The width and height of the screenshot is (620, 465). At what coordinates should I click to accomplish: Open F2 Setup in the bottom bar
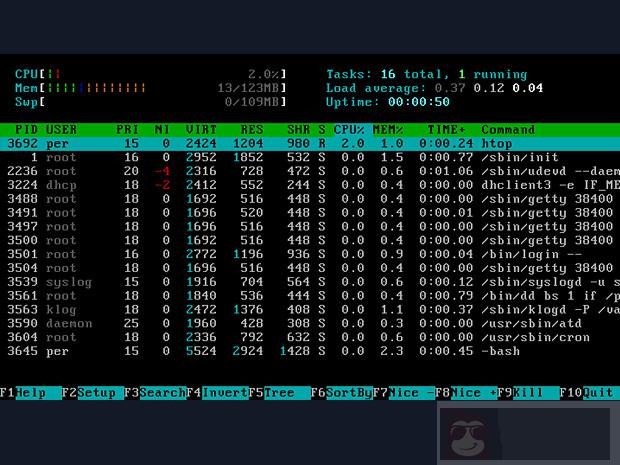[93, 393]
